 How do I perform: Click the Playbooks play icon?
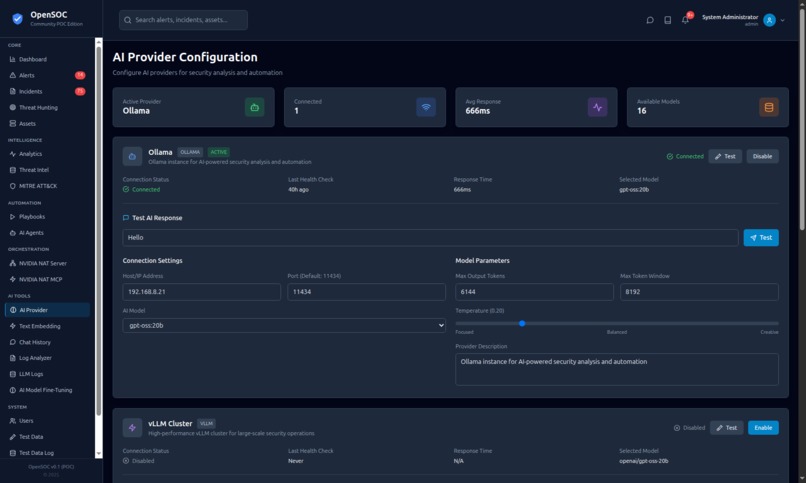[x=13, y=216]
